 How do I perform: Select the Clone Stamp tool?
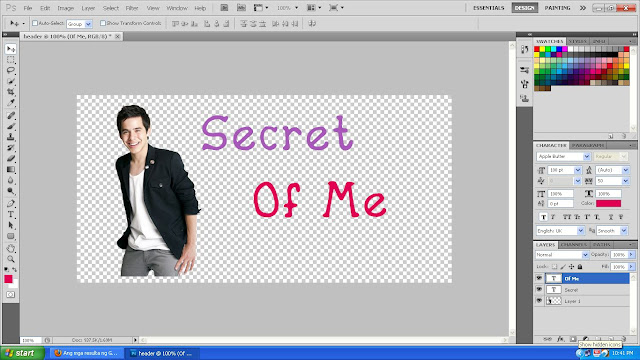coord(11,137)
